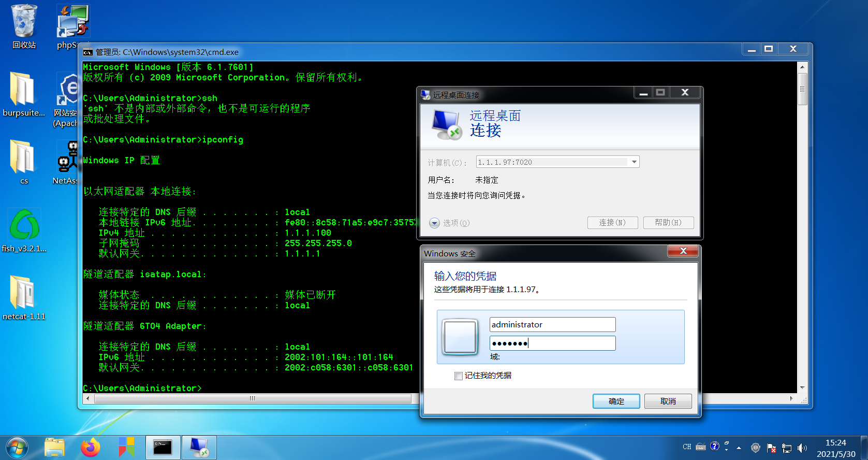
Task: Click 'ipconfig' command line text
Action: click(223, 140)
